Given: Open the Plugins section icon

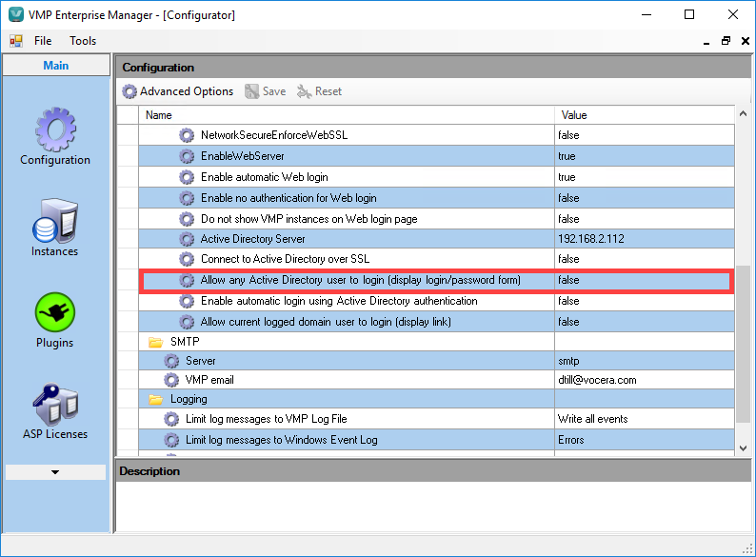Looking at the screenshot, I should pos(55,312).
